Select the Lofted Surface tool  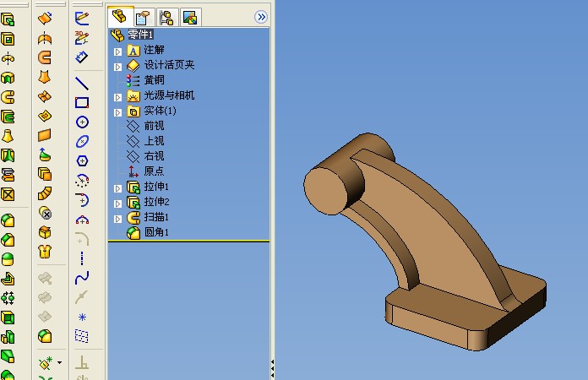pyautogui.click(x=45, y=77)
